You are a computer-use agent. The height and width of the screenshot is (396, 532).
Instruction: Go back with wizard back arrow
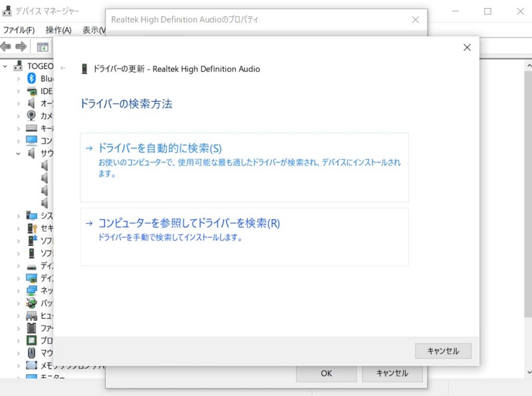(x=63, y=68)
